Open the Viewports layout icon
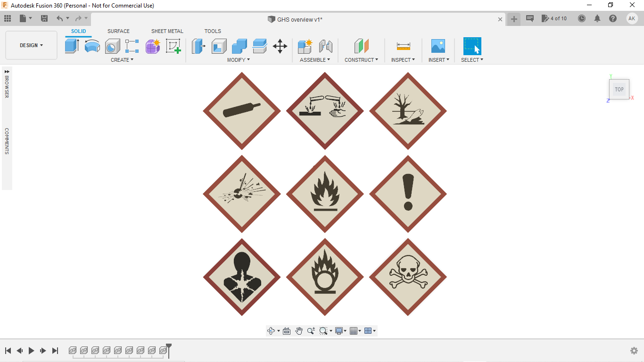644x362 pixels. click(369, 331)
